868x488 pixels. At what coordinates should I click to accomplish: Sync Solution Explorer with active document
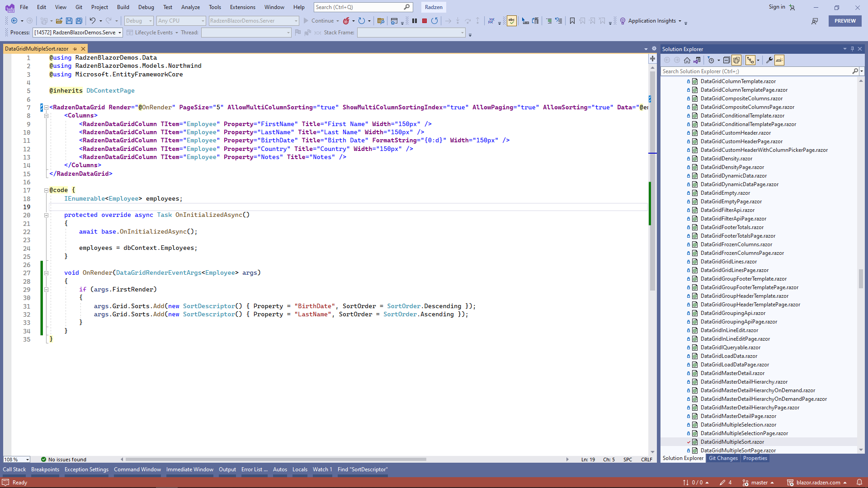click(697, 60)
